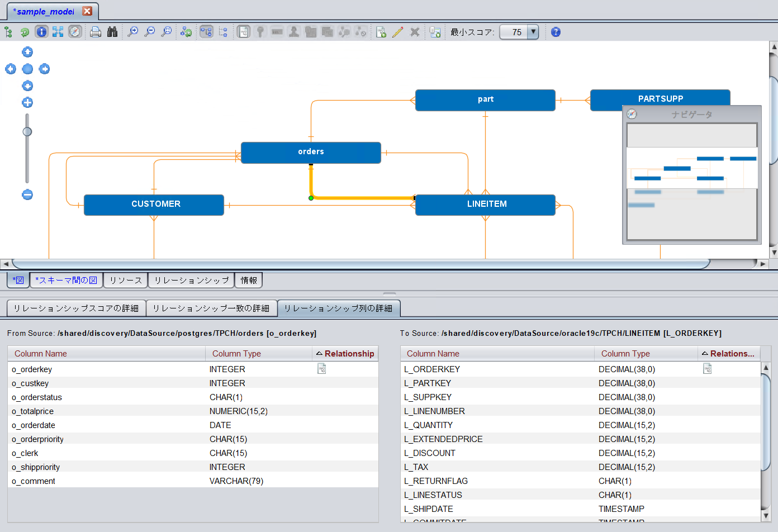Viewport: 778px width, 532px height.
Task: Open リレーションシップ列の詳細 tab
Action: click(339, 308)
